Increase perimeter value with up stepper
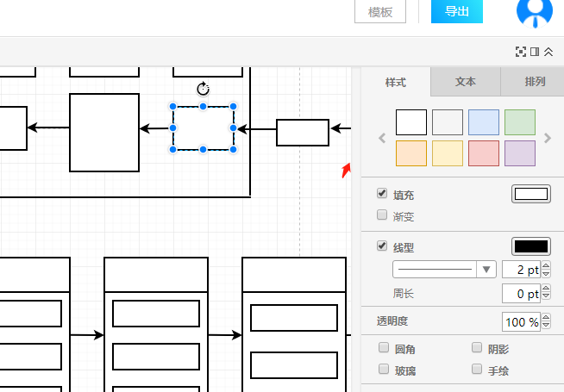 [x=546, y=289]
